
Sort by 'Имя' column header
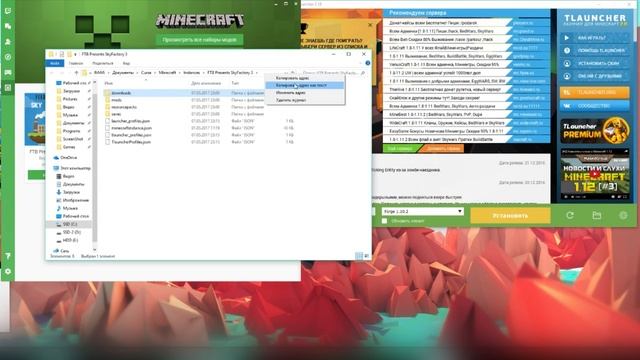pos(109,83)
